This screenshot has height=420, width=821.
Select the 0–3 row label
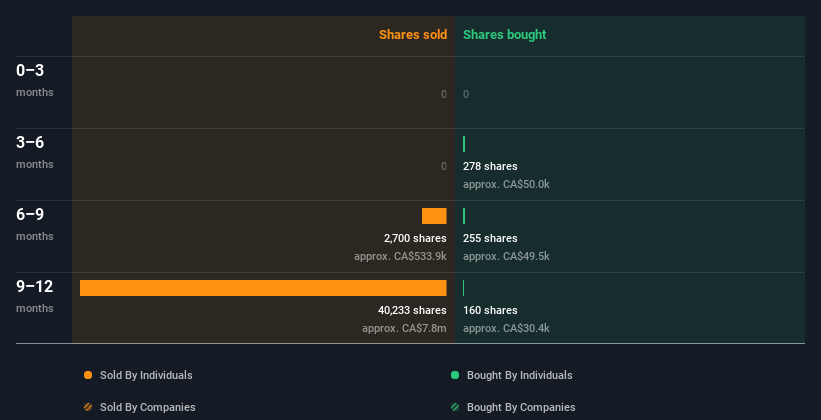tap(30, 70)
